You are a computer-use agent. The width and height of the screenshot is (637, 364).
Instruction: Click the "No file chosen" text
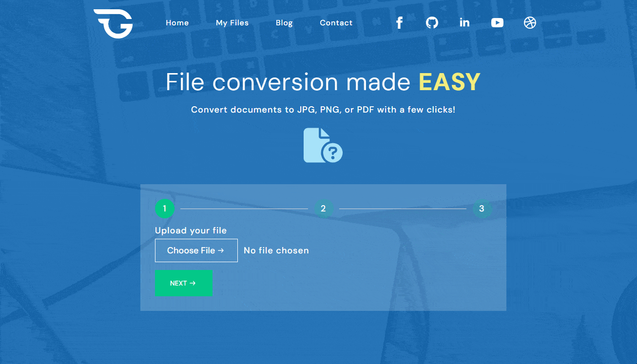[x=276, y=250]
